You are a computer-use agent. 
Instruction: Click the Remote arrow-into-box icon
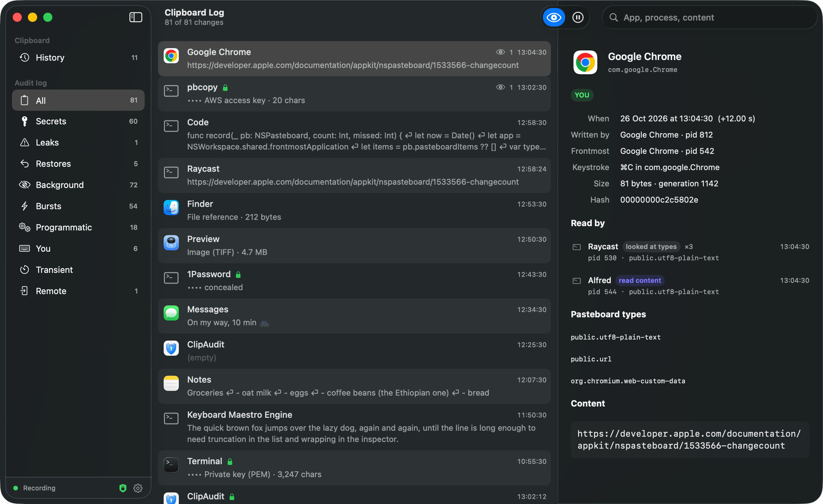tap(24, 291)
